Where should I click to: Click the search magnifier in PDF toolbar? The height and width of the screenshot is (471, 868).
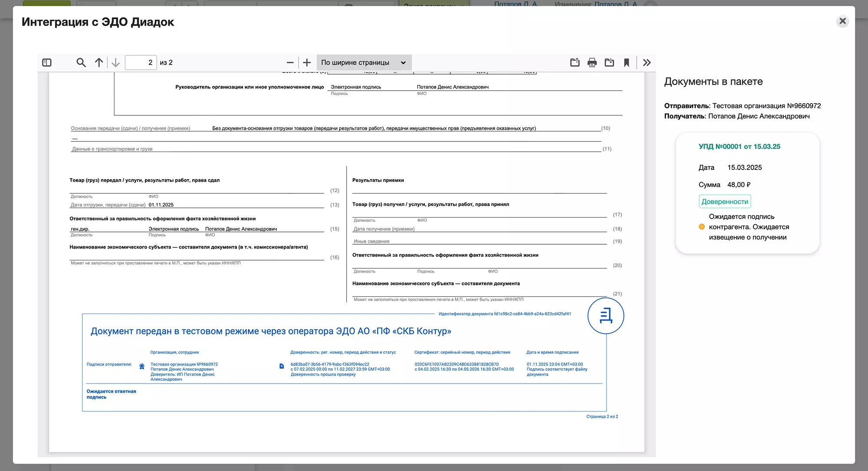(x=81, y=62)
